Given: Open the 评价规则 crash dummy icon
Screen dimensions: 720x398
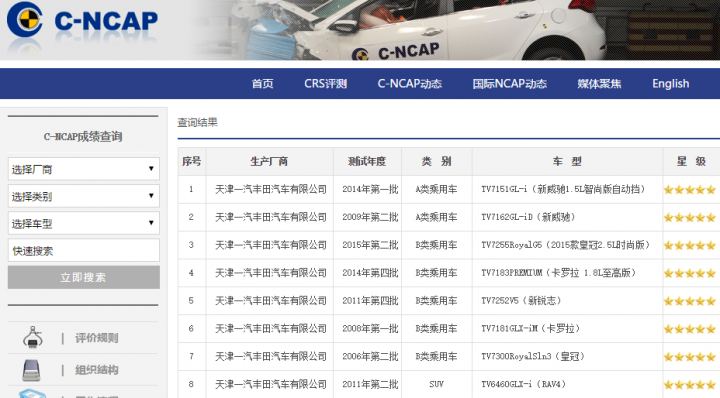Looking at the screenshot, I should [33, 337].
